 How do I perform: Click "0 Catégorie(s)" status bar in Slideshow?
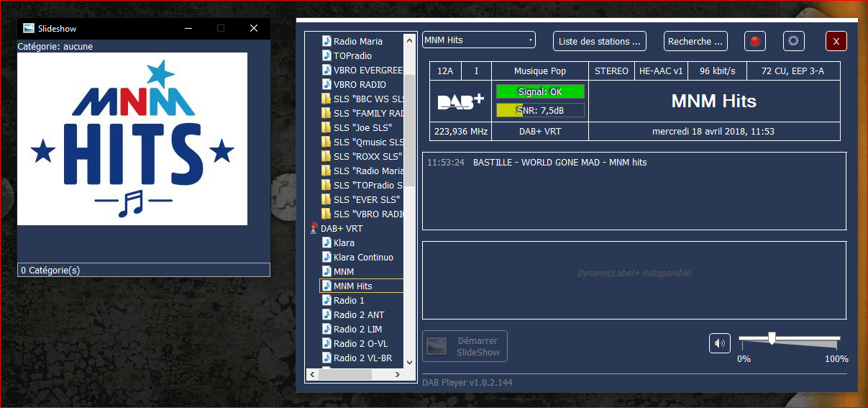point(144,270)
